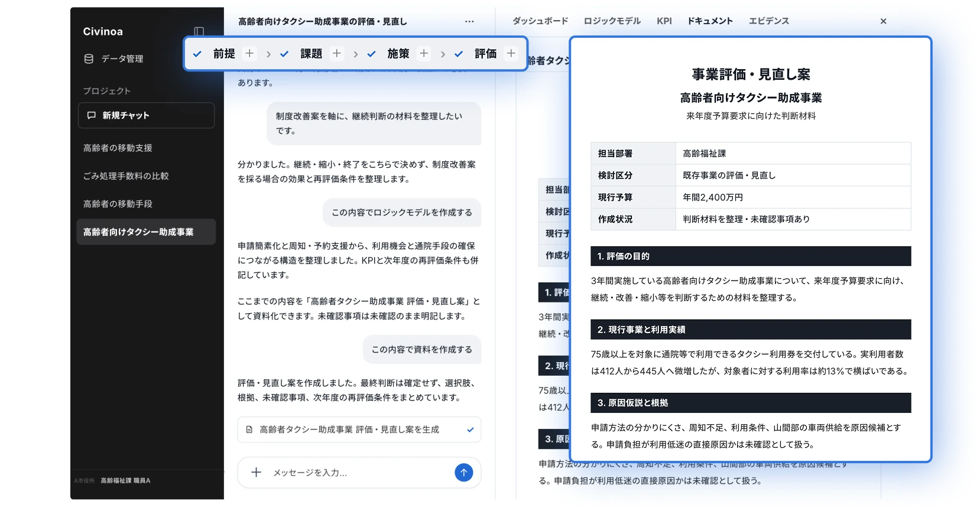Open 高齢者タクシー助成事業 評価・見直し案を生成 card
The image size is (980, 511).
click(359, 430)
